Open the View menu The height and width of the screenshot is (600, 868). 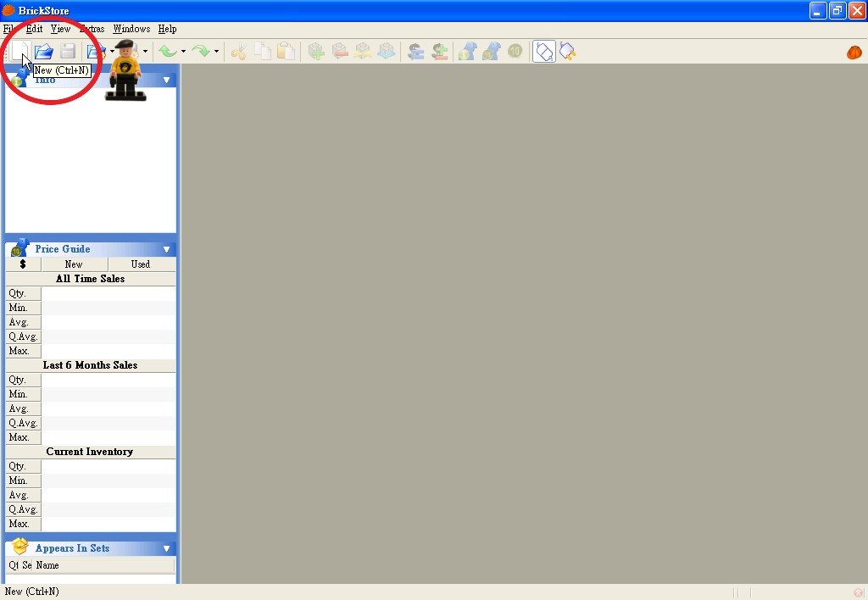(x=60, y=29)
